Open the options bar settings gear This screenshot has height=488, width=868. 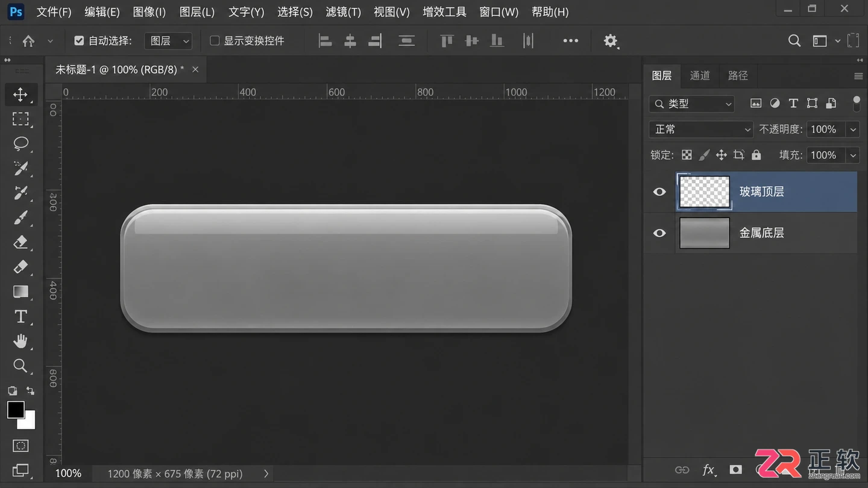(611, 41)
